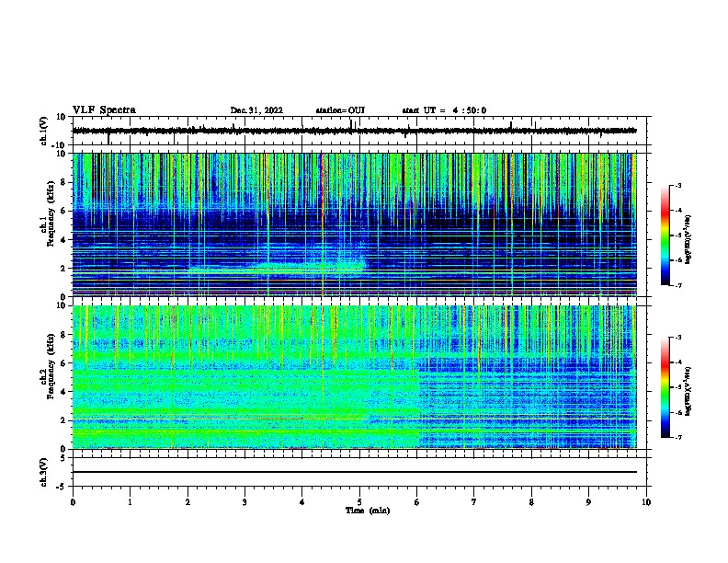Click the "VLF Spectra" title text
The width and height of the screenshot is (728, 563).
click(104, 110)
